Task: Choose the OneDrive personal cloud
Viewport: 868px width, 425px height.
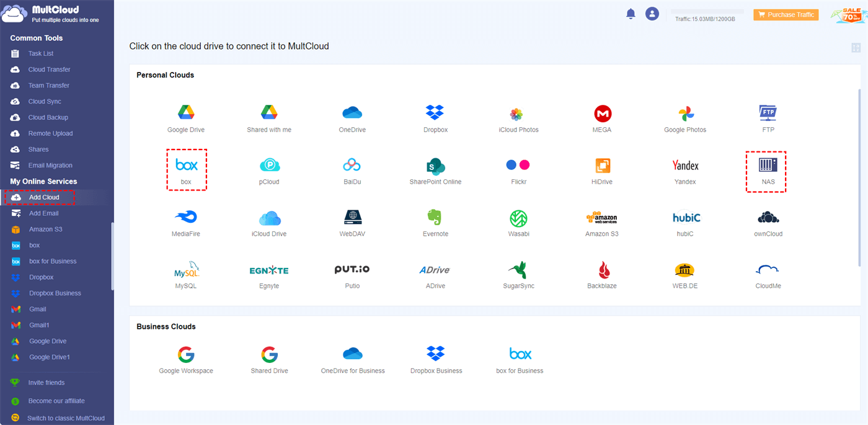Action: [x=352, y=113]
